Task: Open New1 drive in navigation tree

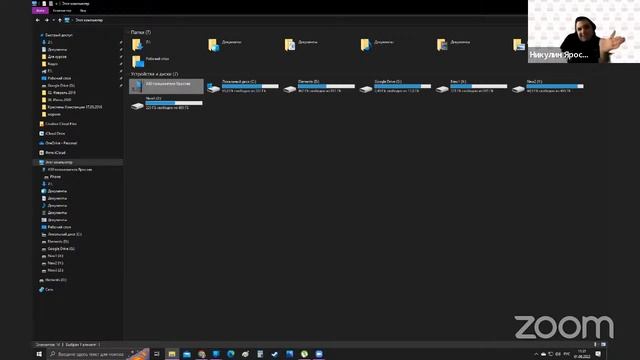Action: pyautogui.click(x=55, y=256)
